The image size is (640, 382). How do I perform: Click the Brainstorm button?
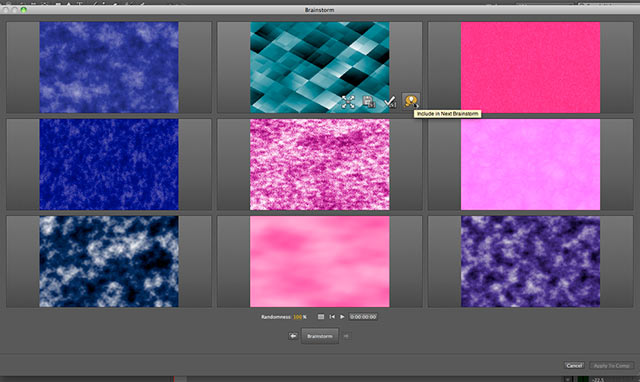320,336
